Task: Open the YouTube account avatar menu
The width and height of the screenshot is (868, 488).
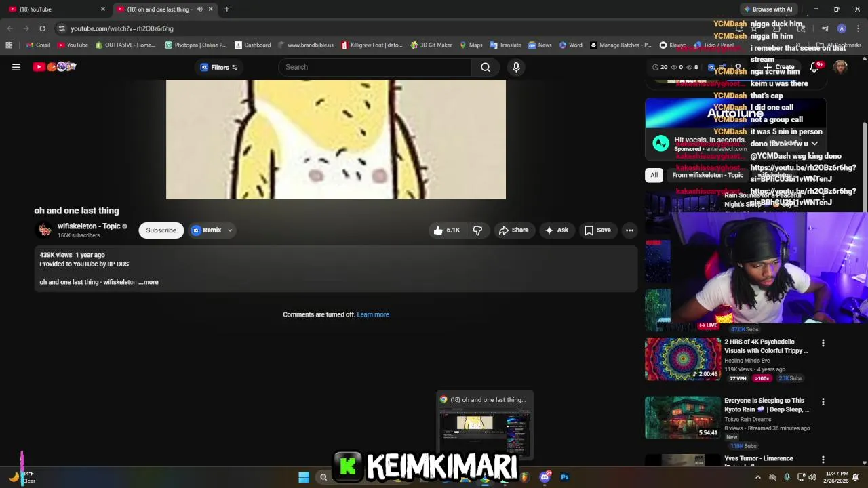Action: point(840,67)
